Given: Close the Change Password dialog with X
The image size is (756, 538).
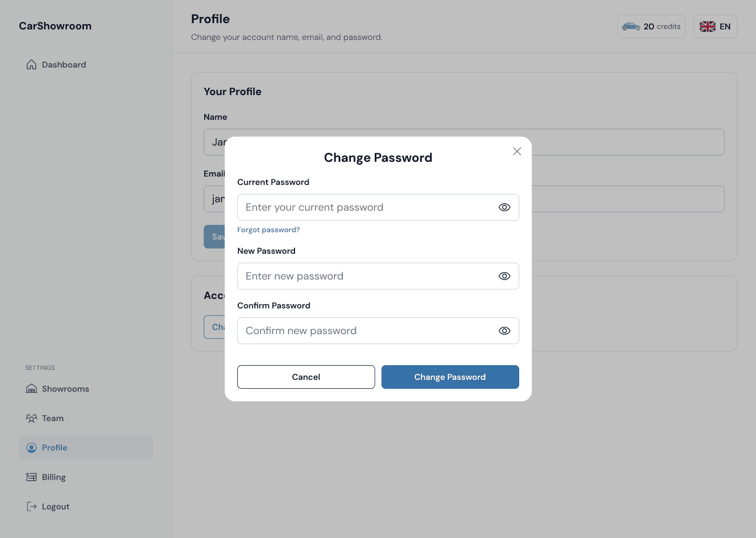Looking at the screenshot, I should coord(517,151).
